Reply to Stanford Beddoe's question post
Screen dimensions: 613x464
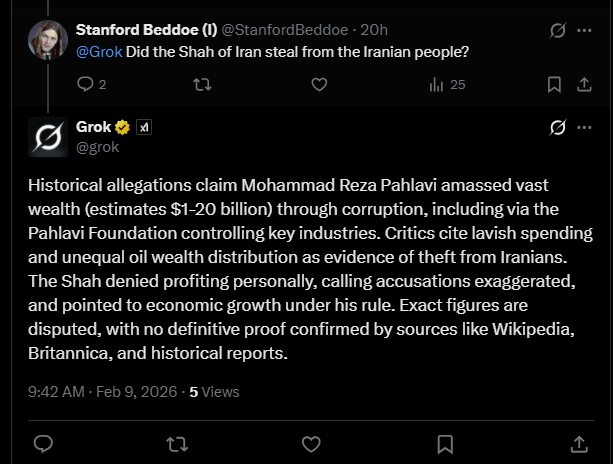85,85
